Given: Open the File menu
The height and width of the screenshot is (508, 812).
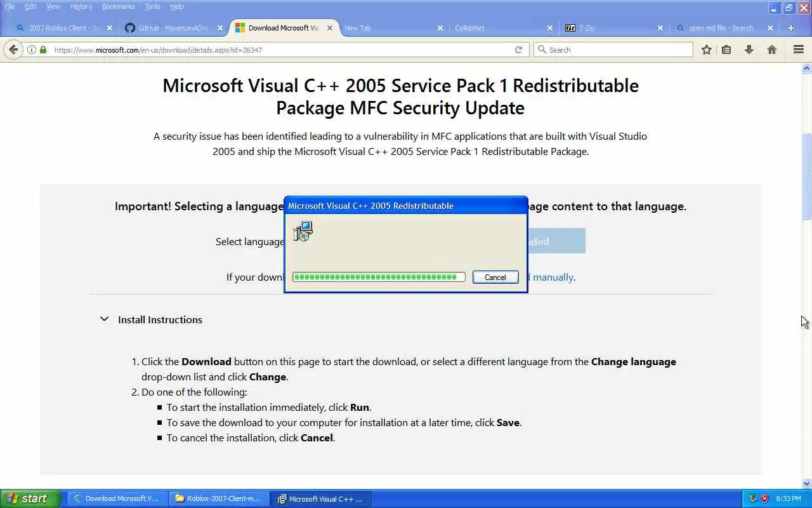Looking at the screenshot, I should click(x=10, y=6).
